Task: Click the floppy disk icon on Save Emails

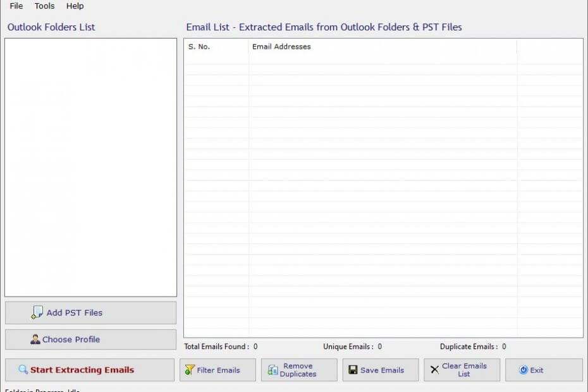Action: point(353,370)
